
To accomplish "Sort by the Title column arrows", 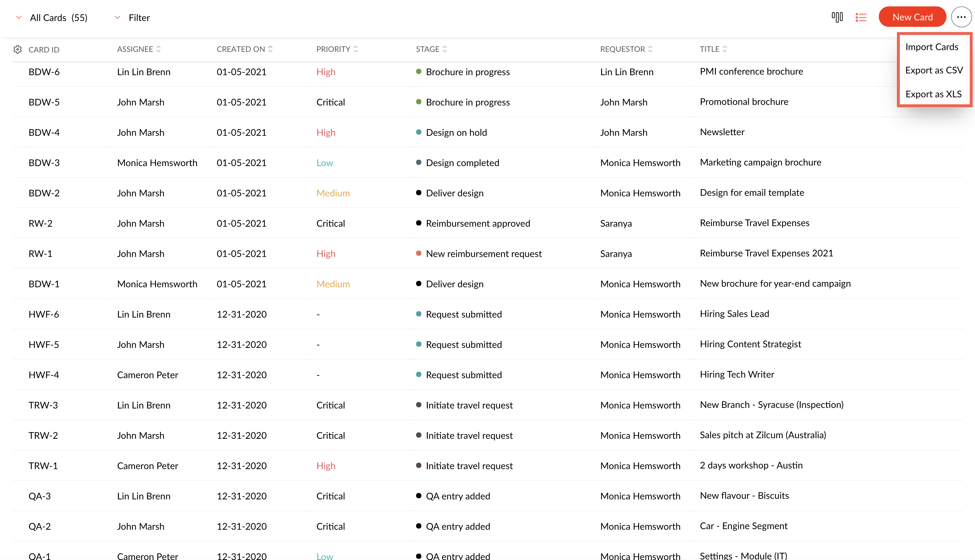I will (x=725, y=49).
